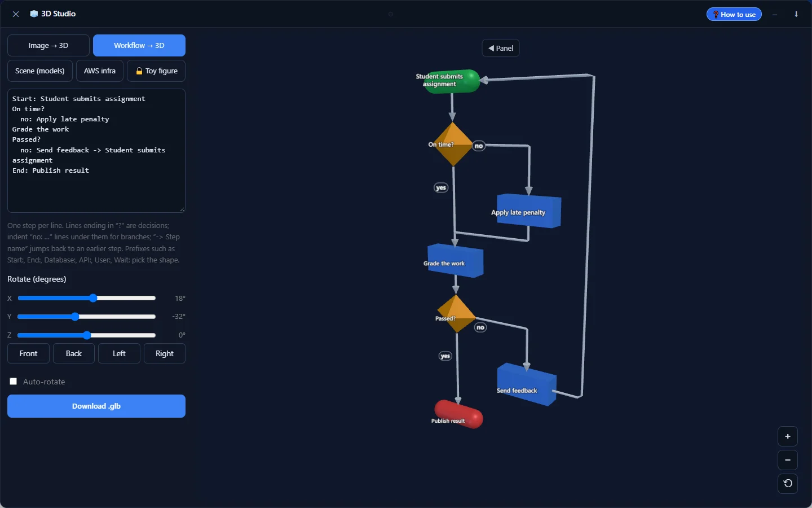This screenshot has width=812, height=508.
Task: Open the AWS infra tab
Action: (100, 71)
